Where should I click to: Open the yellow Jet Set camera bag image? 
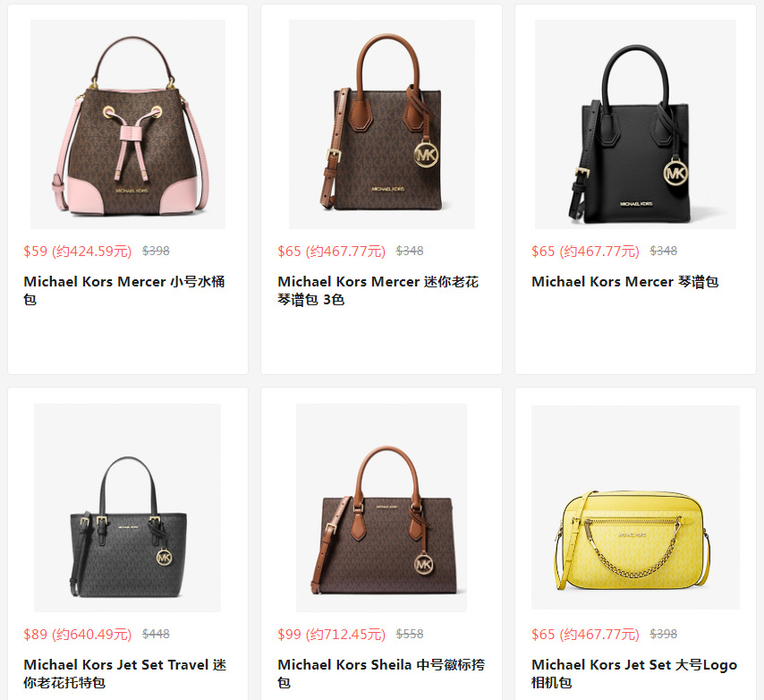[635, 508]
